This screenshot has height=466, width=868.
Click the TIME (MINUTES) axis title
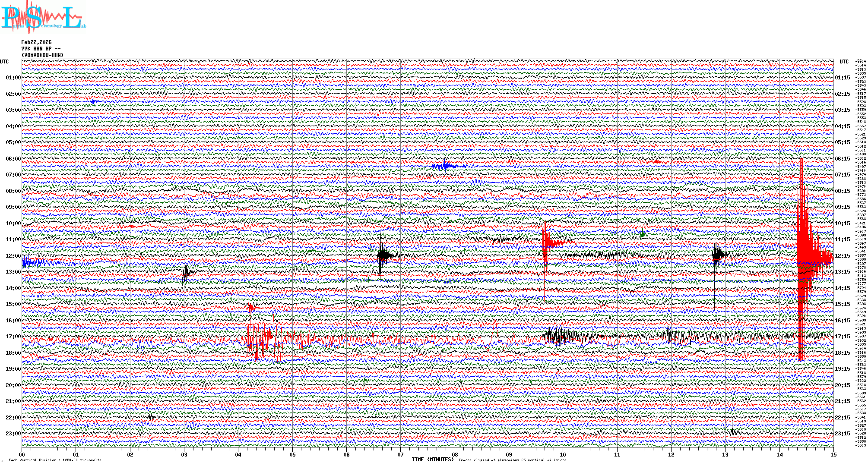pos(432,460)
